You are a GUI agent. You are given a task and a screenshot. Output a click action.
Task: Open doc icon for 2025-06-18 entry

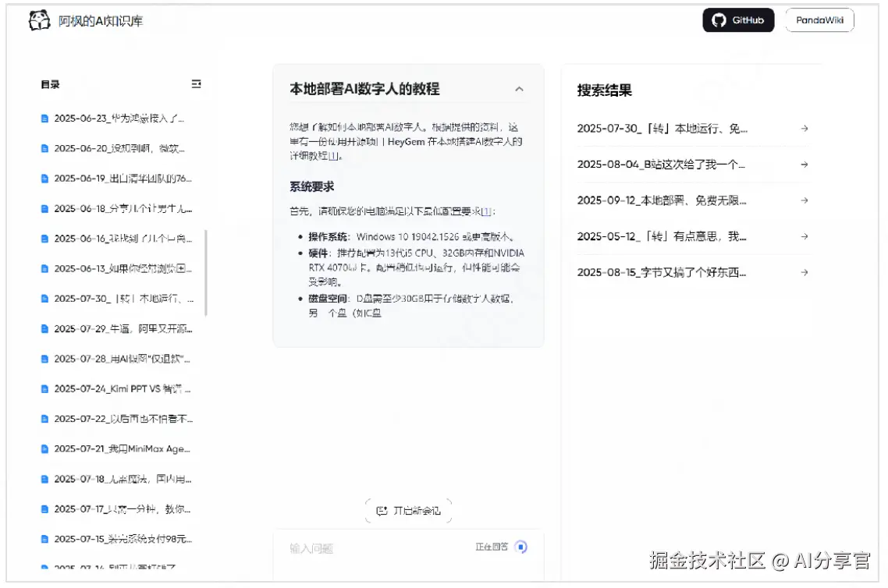point(44,208)
